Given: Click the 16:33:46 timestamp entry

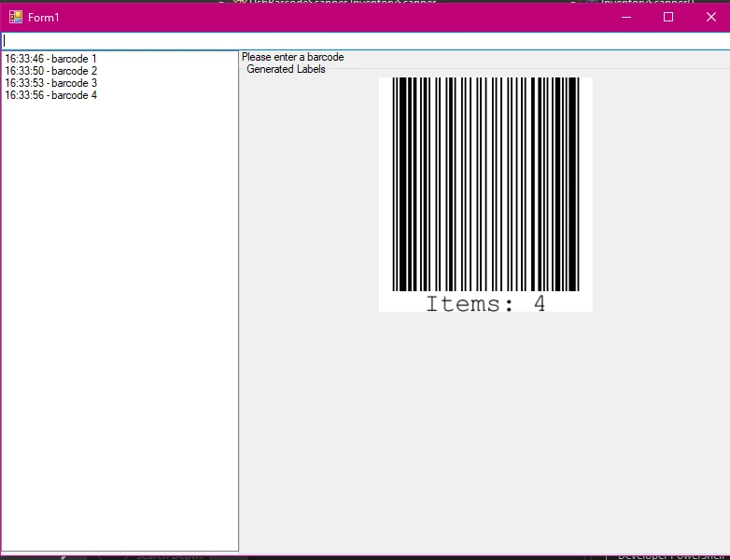Looking at the screenshot, I should [25, 59].
